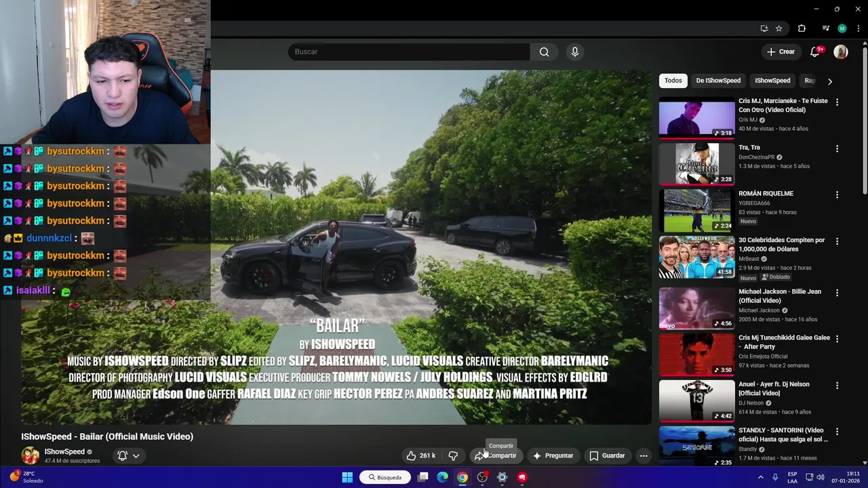Screen dimensions: 868x488
Task: Start voice search with microphone icon
Action: tap(574, 52)
